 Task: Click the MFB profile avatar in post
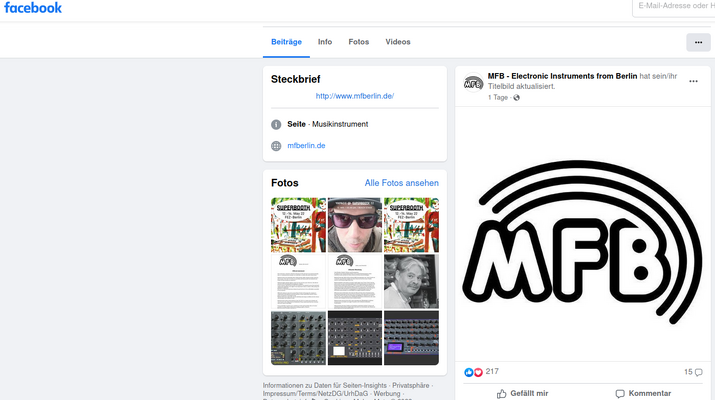coord(473,83)
